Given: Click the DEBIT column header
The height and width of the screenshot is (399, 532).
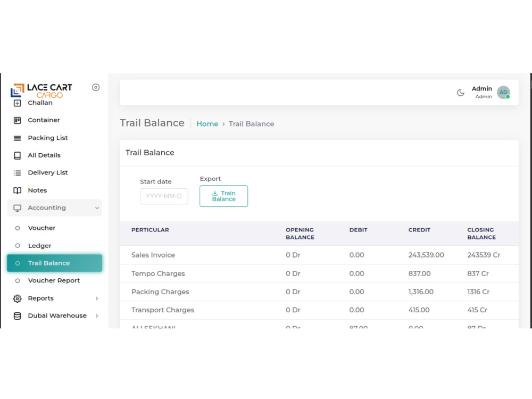Looking at the screenshot, I should [x=358, y=230].
